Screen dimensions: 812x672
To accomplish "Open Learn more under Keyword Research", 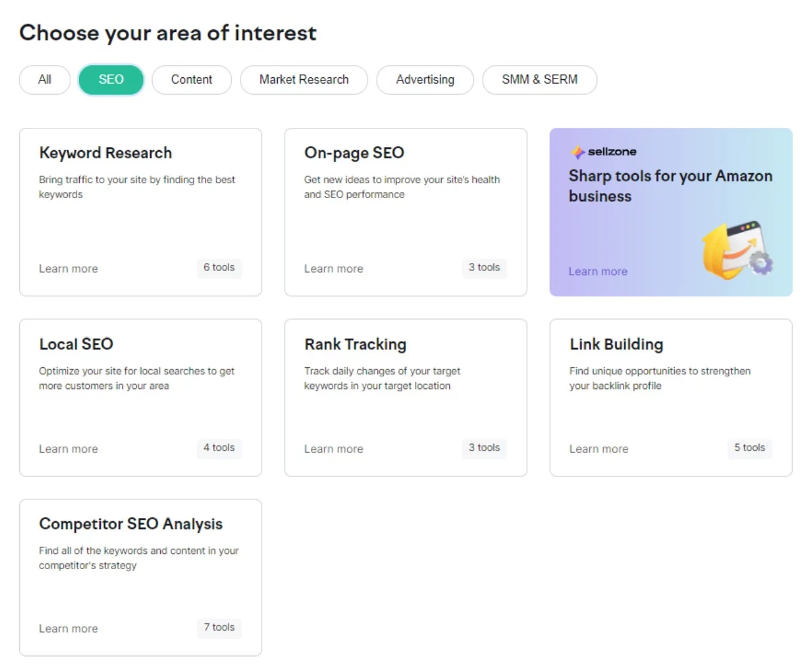I will 68,268.
